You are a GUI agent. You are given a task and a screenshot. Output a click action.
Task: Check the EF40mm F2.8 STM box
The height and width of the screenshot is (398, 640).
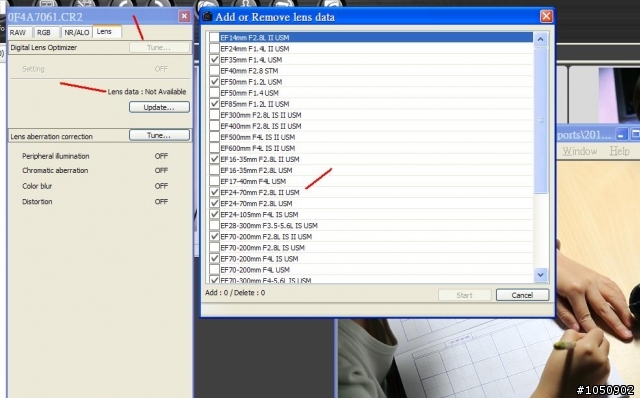(x=214, y=71)
